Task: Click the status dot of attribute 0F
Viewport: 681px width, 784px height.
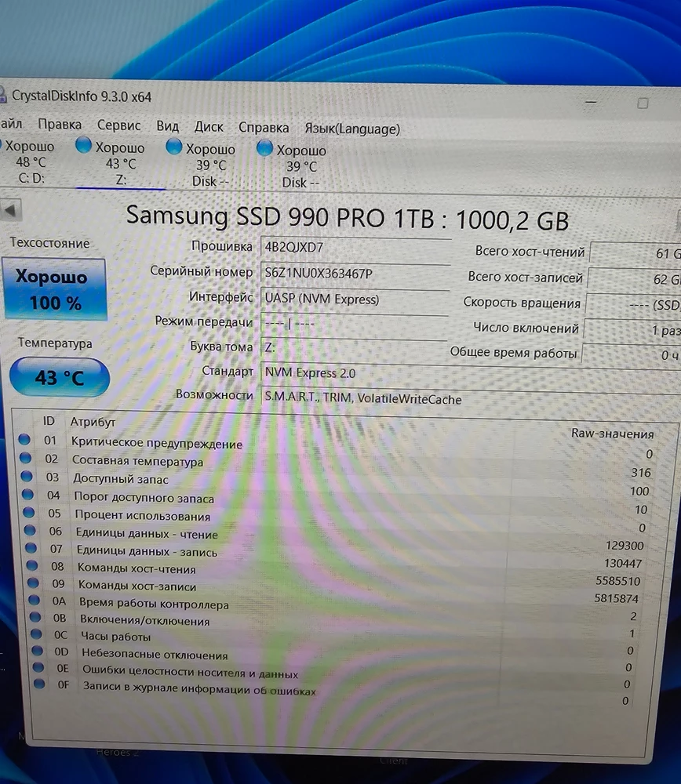Action: (x=39, y=683)
